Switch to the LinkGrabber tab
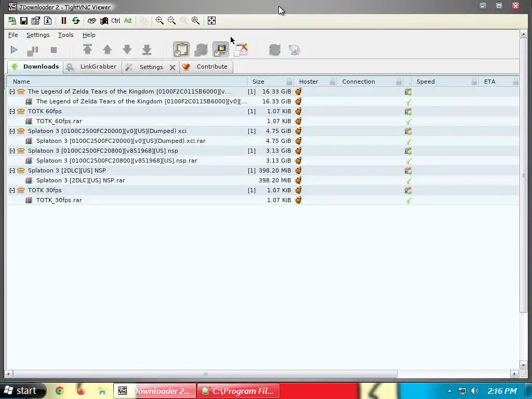Viewport: 532px width, 399px height. point(92,67)
